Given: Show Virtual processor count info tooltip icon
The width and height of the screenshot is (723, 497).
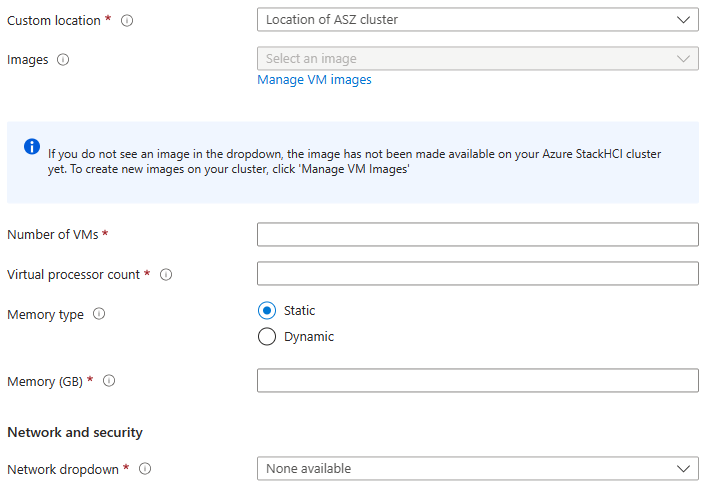Looking at the screenshot, I should pos(166,275).
